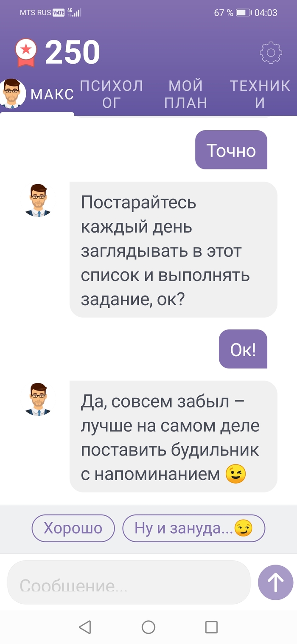Tap Max avatar in the tab bar
The width and height of the screenshot is (297, 644).
(x=13, y=93)
